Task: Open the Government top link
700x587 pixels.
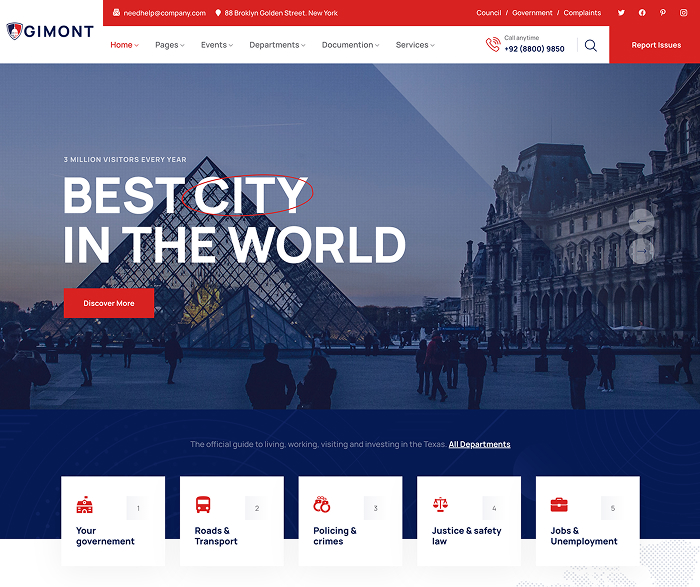Action: 532,13
